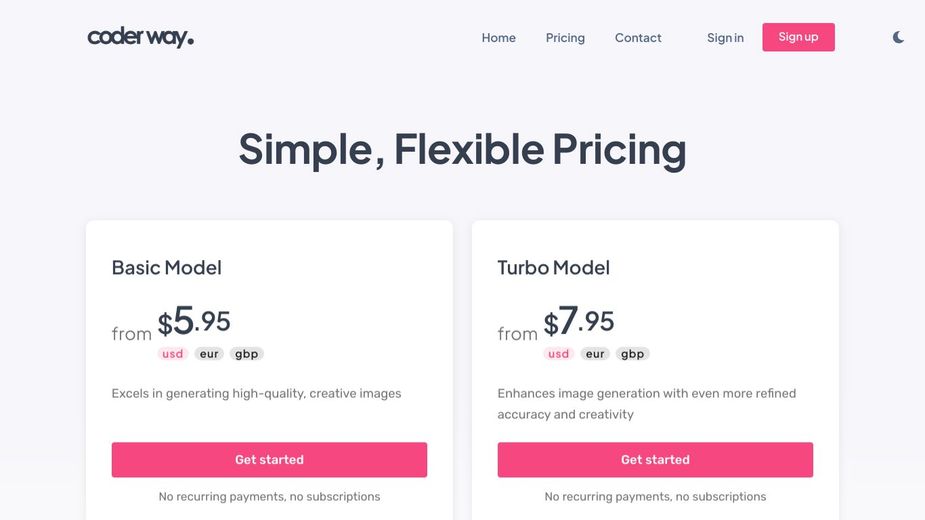Viewport: 925px width, 520px height.
Task: Get started with the Turbo Model
Action: (x=655, y=460)
